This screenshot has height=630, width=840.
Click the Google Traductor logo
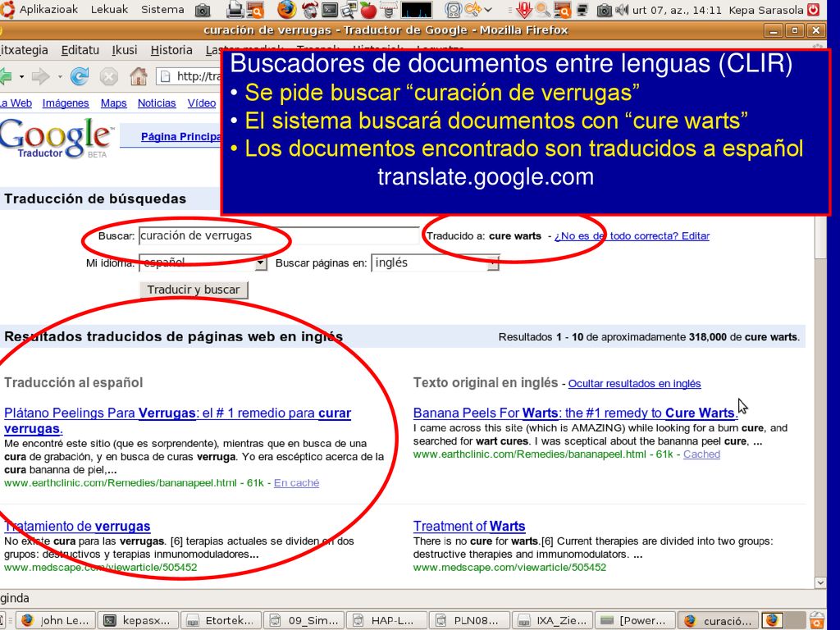(x=57, y=138)
